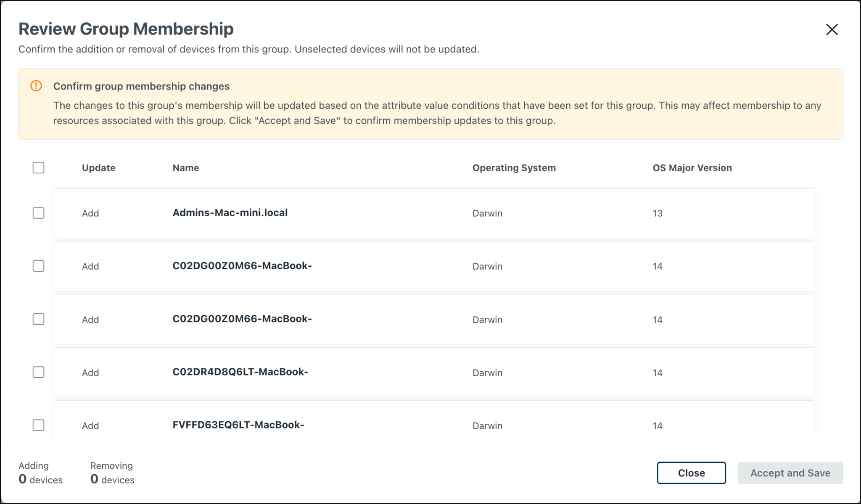Click the Admins-Mac-mini.local device name
861x504 pixels.
(230, 213)
